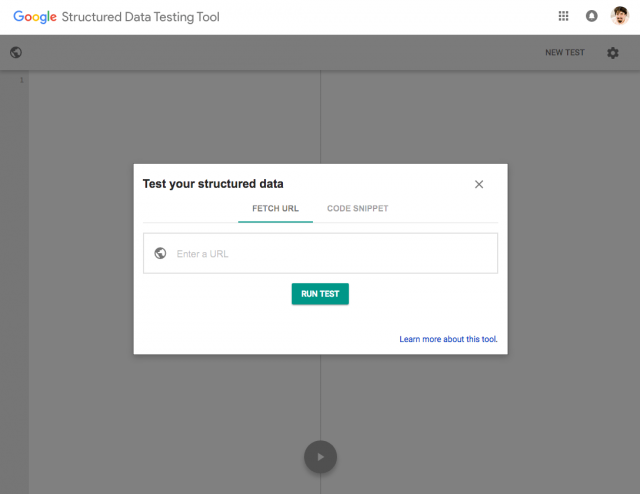
Task: Open the Google apps grid icon
Action: coord(563,16)
